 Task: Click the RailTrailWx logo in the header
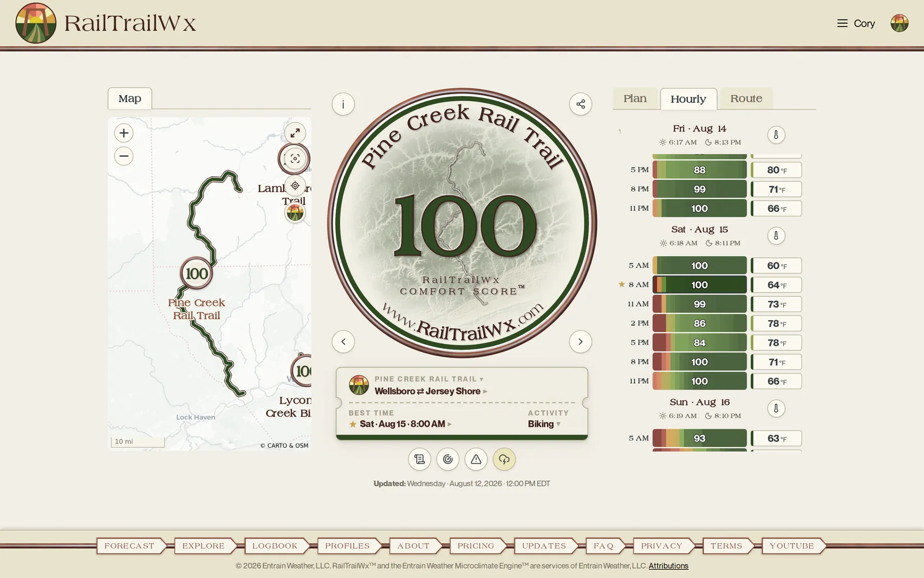coord(106,23)
